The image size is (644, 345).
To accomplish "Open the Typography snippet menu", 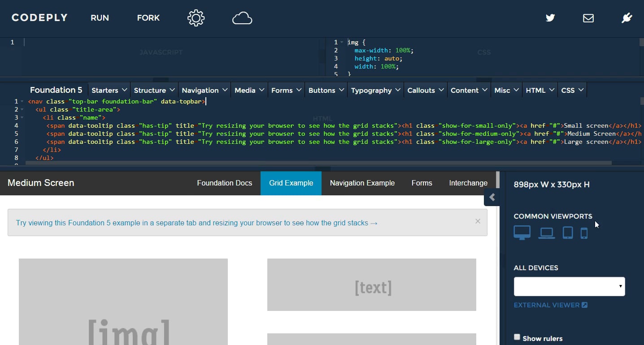I will pos(375,90).
